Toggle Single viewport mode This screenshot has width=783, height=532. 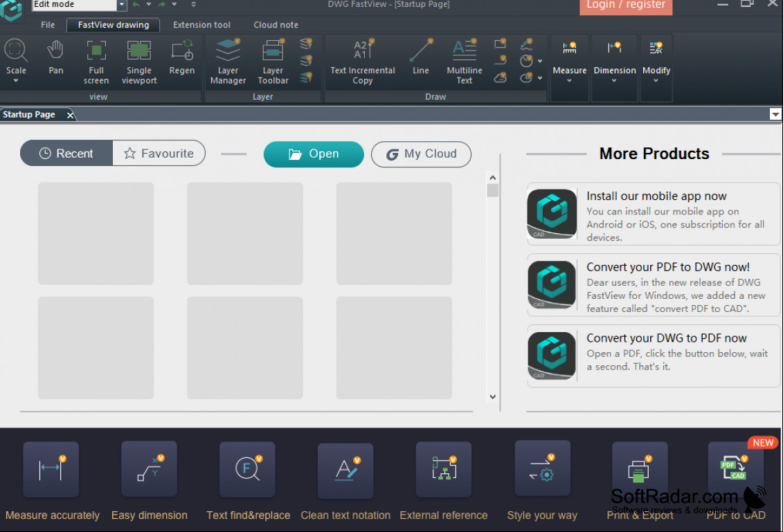pyautogui.click(x=139, y=62)
